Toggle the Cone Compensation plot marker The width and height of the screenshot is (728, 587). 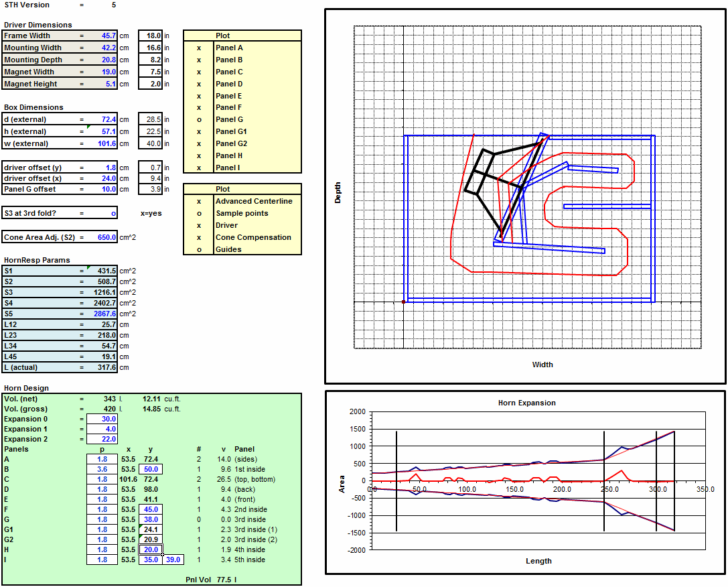(199, 237)
